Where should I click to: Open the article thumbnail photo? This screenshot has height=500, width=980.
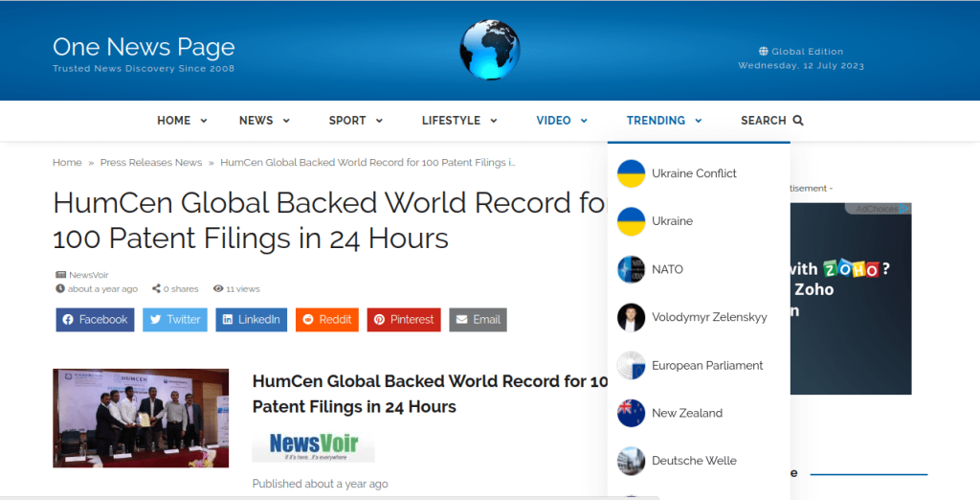tap(141, 418)
